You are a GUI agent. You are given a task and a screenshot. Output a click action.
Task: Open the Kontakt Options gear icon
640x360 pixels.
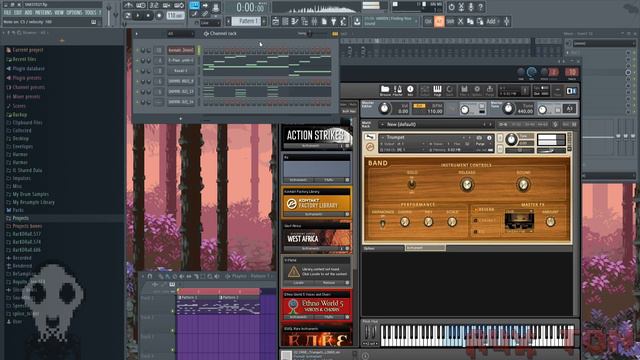coord(477,90)
